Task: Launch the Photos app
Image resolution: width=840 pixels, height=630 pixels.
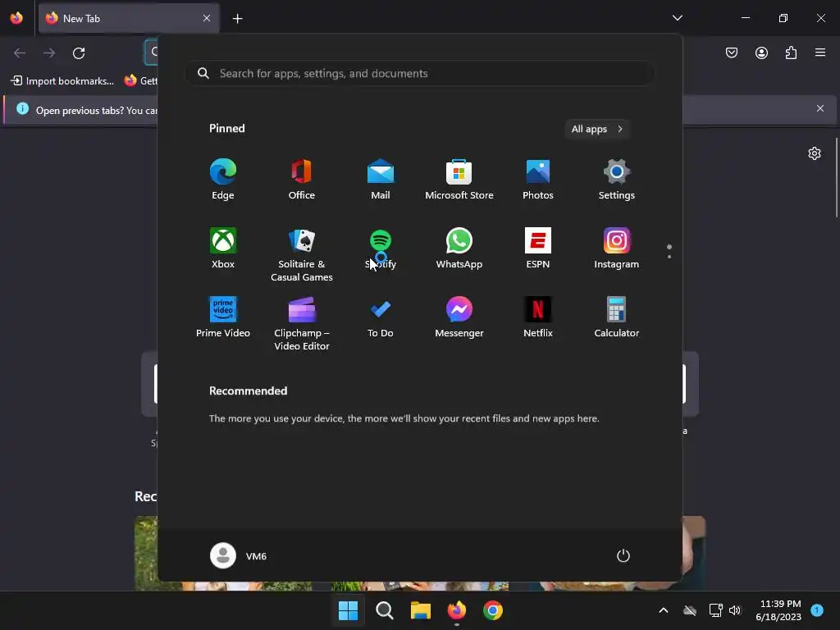Action: coord(538,180)
